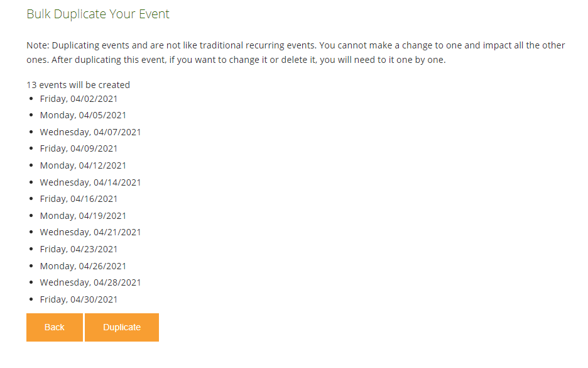Click the Friday, 04/09/2021 date
This screenshot has width=588, height=368.
[79, 148]
